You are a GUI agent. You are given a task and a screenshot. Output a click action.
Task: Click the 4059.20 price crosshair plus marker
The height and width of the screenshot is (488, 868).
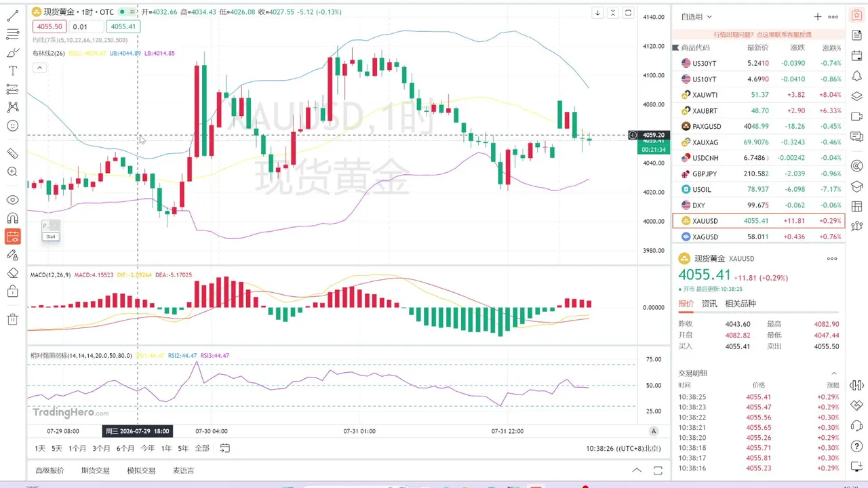pos(633,135)
